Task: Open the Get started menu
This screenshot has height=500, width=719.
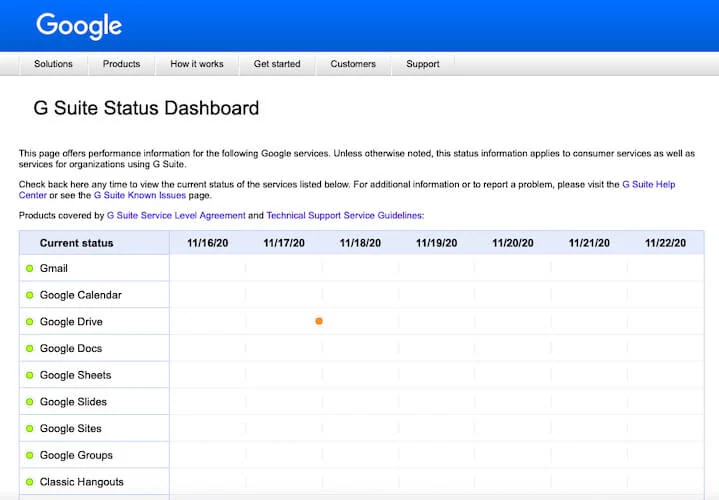Action: pyautogui.click(x=277, y=64)
